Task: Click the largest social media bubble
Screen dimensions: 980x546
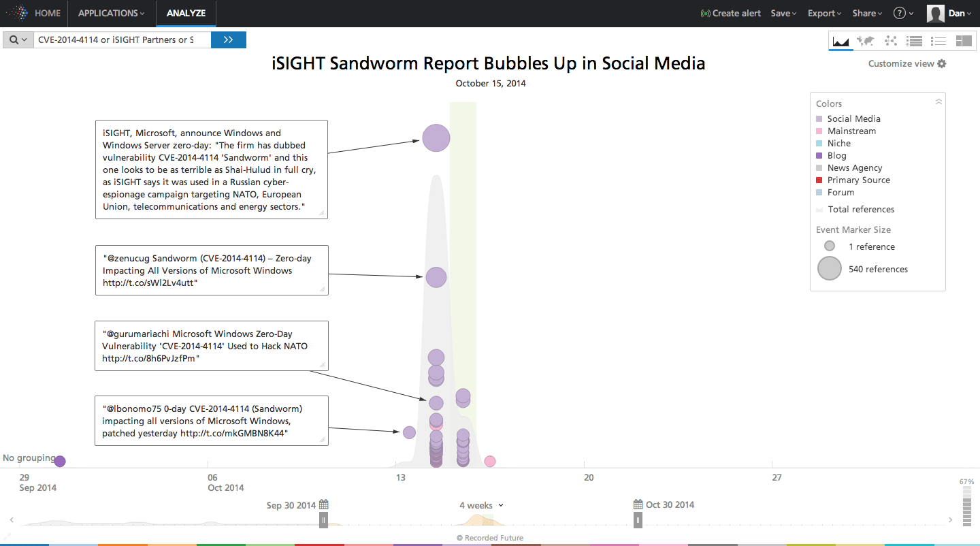Action: pos(436,138)
